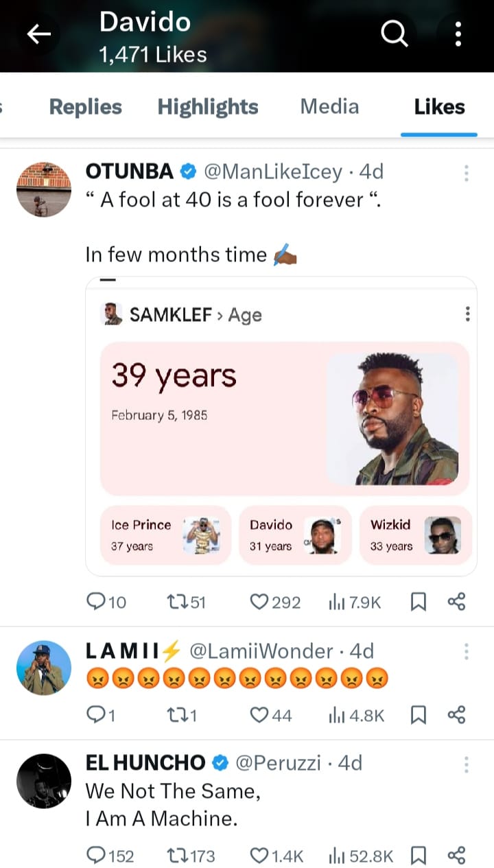Image resolution: width=494 pixels, height=868 pixels.
Task: Bookmark OTUNBA's tweet
Action: [x=418, y=602]
